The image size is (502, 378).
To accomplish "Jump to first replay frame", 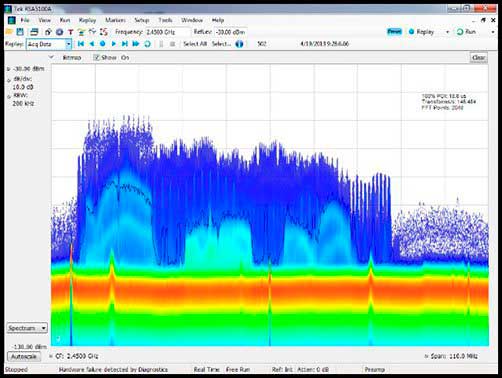I will coord(81,44).
